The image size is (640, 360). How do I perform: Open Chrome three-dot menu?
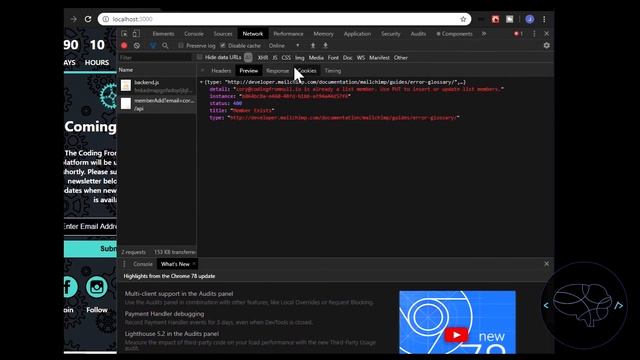(544, 19)
